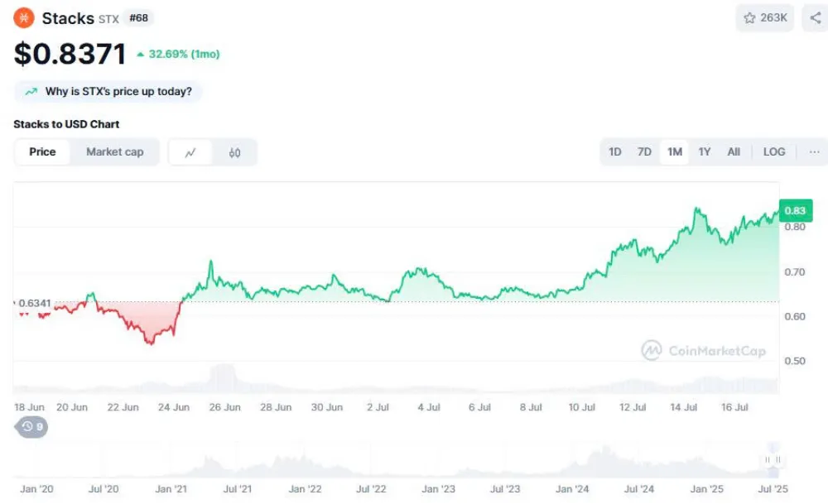
Task: Switch to candlestick chart icon
Action: pos(235,152)
